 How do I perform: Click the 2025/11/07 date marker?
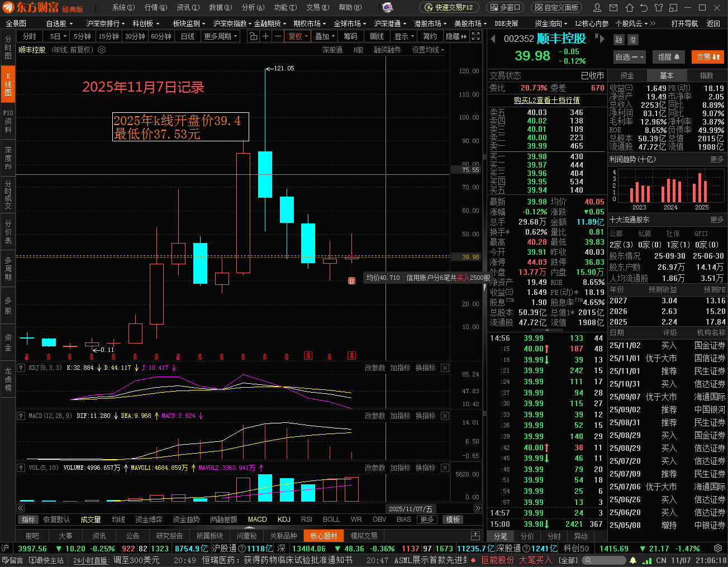(411, 508)
